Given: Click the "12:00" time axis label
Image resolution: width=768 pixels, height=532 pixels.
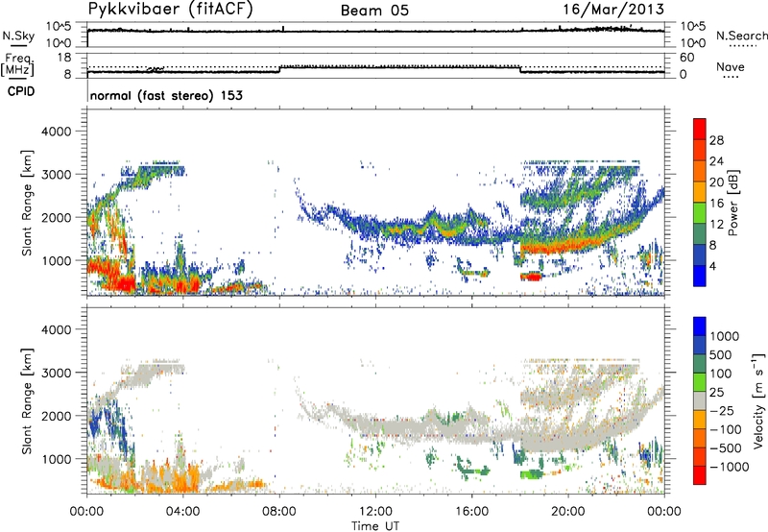Looking at the screenshot, I should (375, 512).
